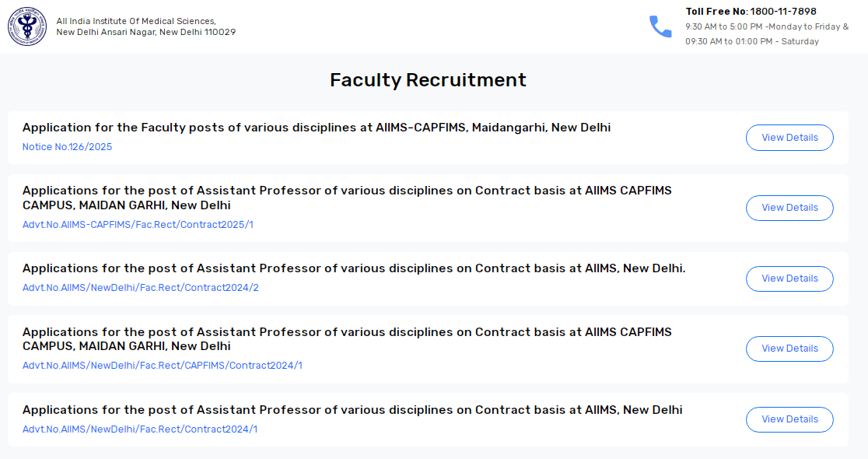This screenshot has height=459, width=868.
Task: Click the AIIMS emblem logo
Action: point(27,26)
